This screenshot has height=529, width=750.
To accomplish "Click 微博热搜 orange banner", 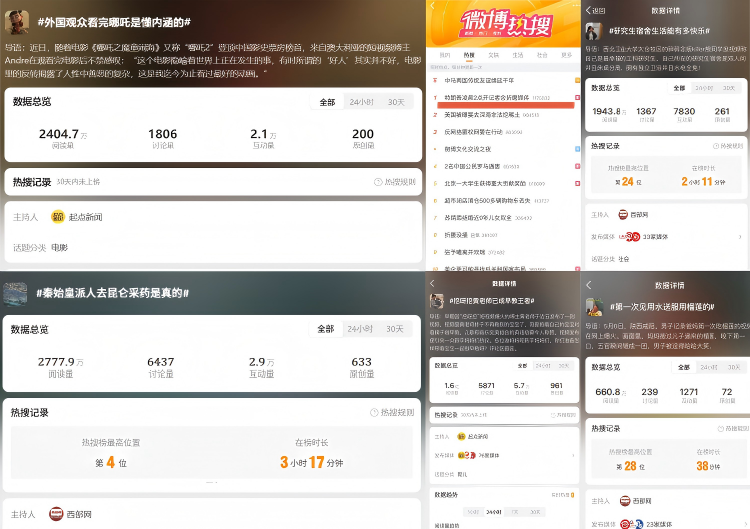I will 504,23.
